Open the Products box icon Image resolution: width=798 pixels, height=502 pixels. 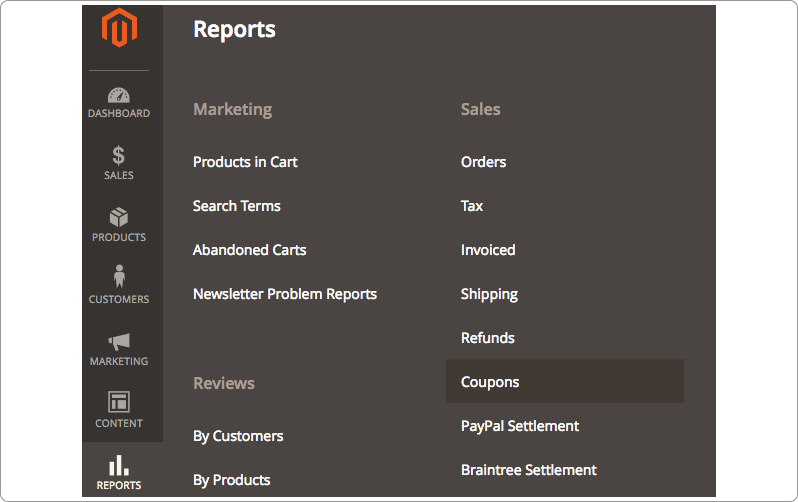[119, 217]
